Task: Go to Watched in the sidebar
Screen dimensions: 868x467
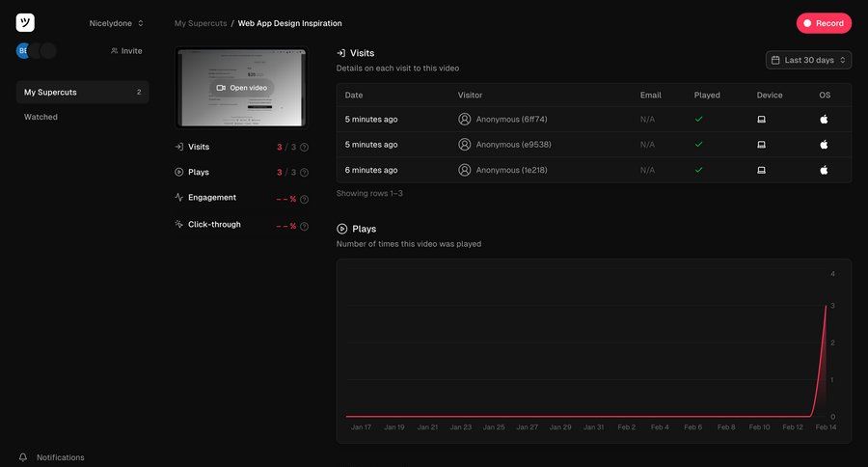Action: tap(41, 117)
